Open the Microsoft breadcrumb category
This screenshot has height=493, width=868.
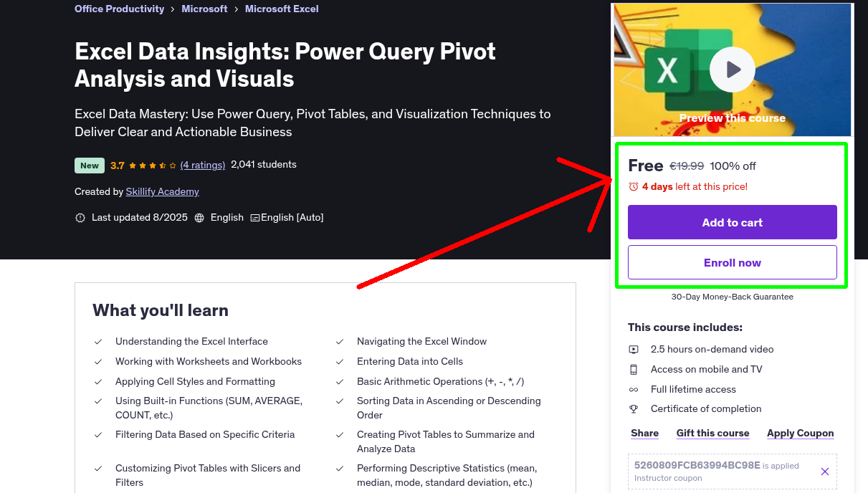[x=204, y=9]
